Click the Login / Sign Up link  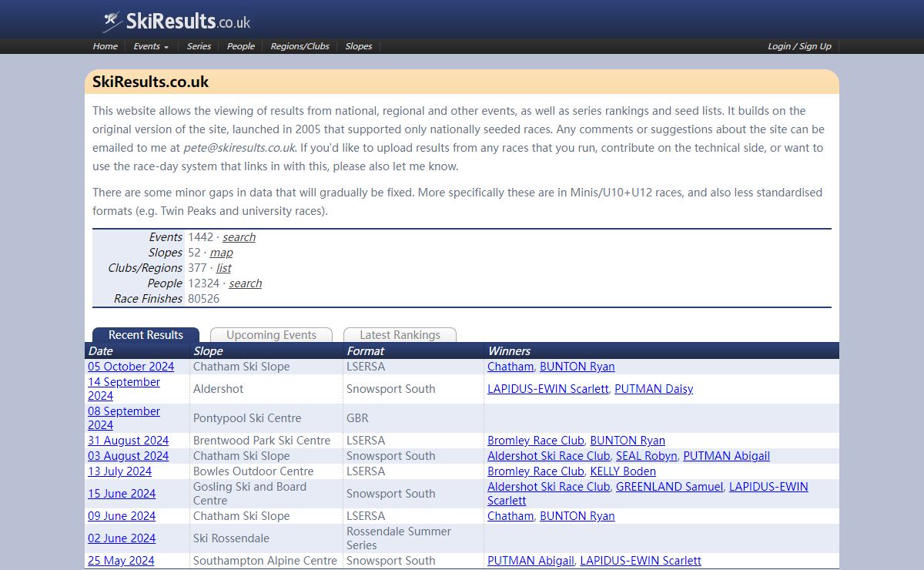tap(799, 46)
